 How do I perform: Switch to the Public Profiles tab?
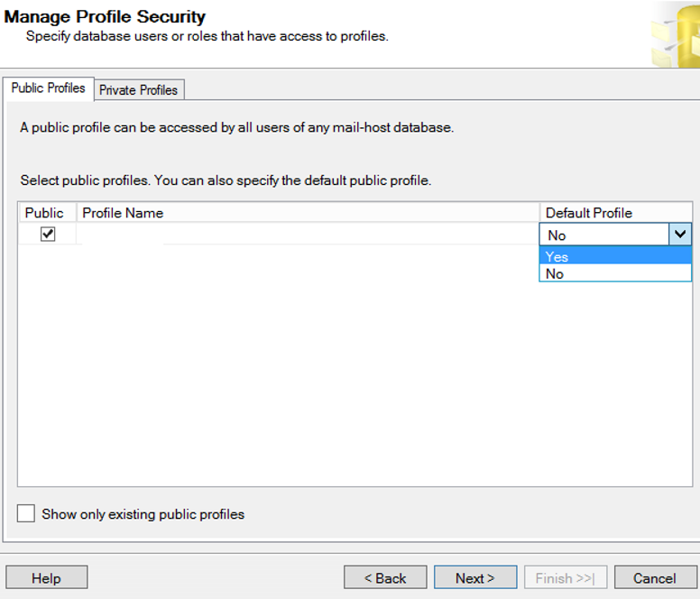click(x=48, y=88)
